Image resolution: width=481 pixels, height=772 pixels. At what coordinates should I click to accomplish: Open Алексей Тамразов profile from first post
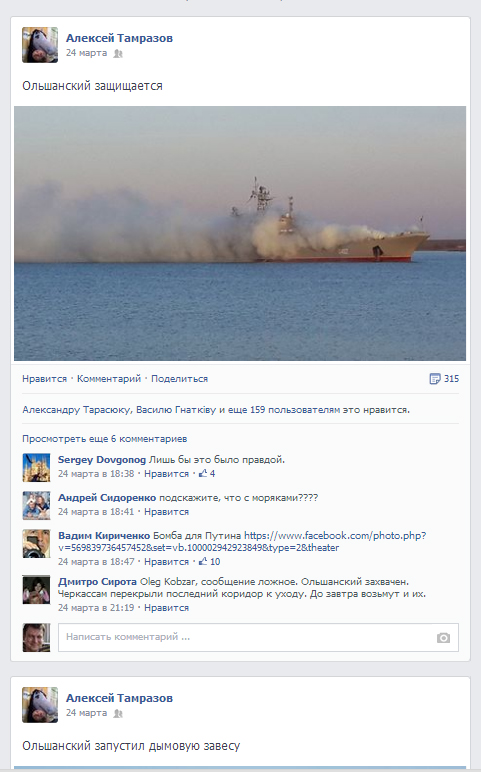point(119,38)
